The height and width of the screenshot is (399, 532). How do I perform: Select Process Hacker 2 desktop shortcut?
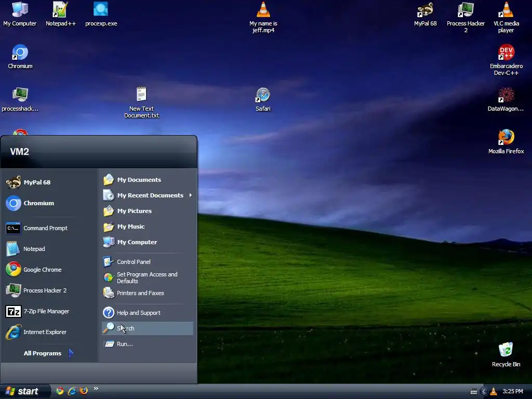465,17
